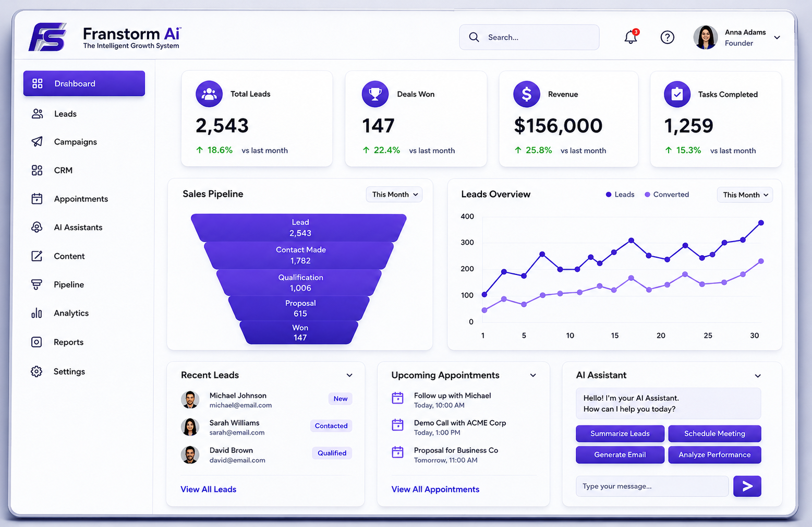812x527 pixels.
Task: Click the Won 147 funnel stage
Action: tap(299, 332)
